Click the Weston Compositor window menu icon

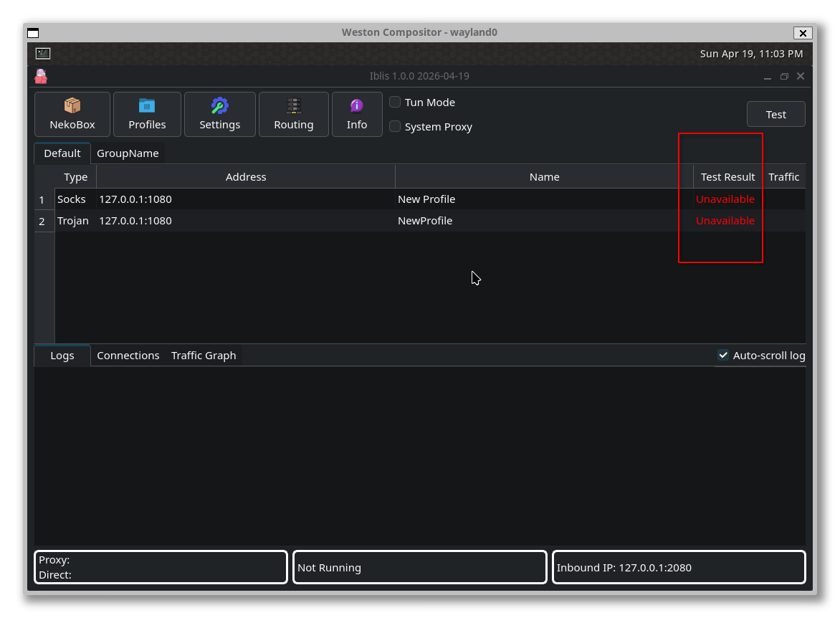33,33
